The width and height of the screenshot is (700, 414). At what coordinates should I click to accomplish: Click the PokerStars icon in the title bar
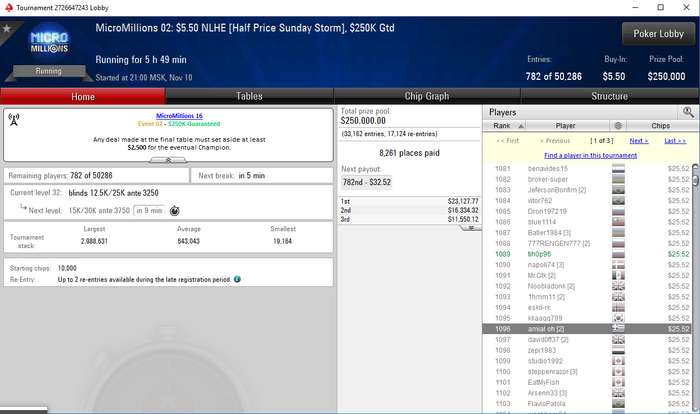(x=8, y=8)
